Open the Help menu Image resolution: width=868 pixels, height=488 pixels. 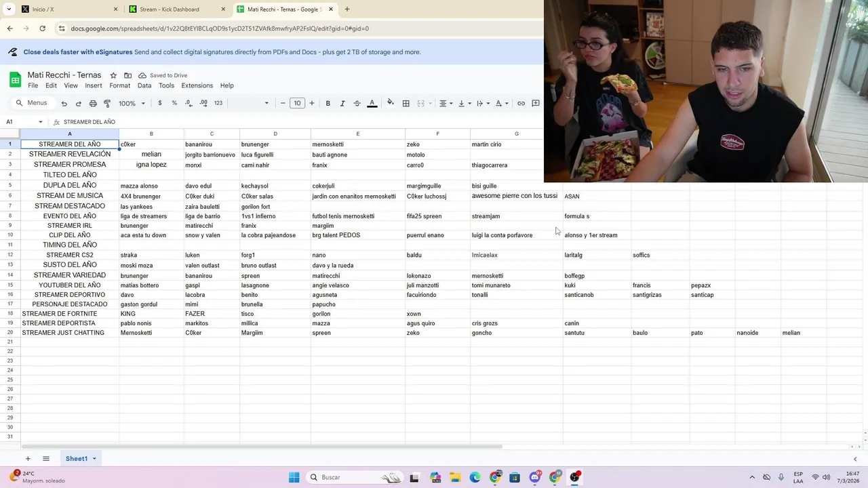(226, 85)
